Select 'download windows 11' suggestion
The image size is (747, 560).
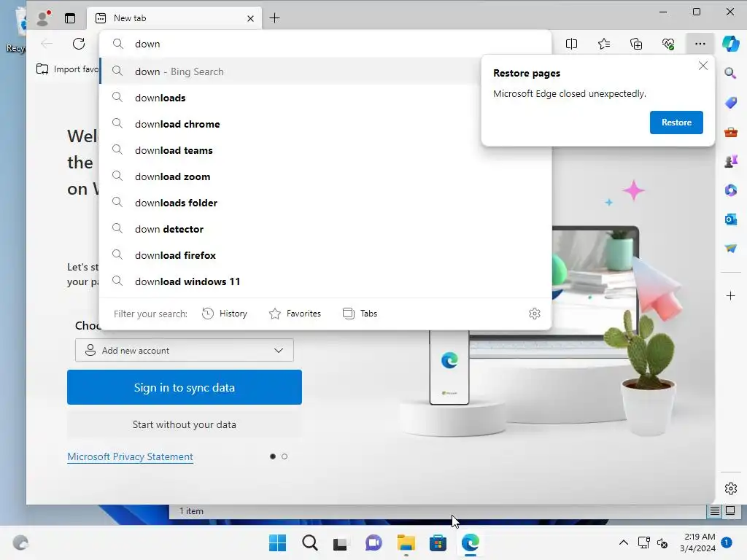pyautogui.click(x=325, y=281)
